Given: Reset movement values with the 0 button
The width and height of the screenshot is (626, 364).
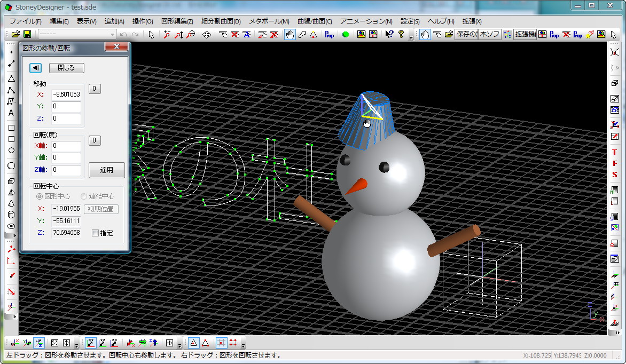Looking at the screenshot, I should tap(94, 89).
